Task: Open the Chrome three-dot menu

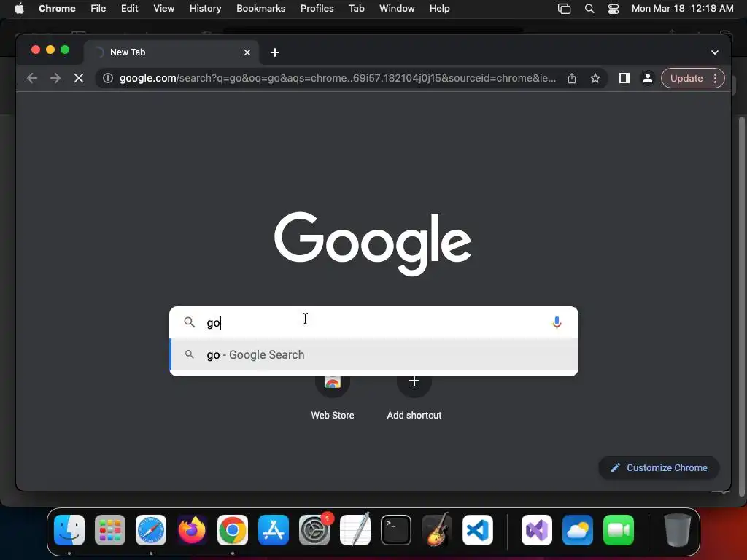Action: click(715, 78)
